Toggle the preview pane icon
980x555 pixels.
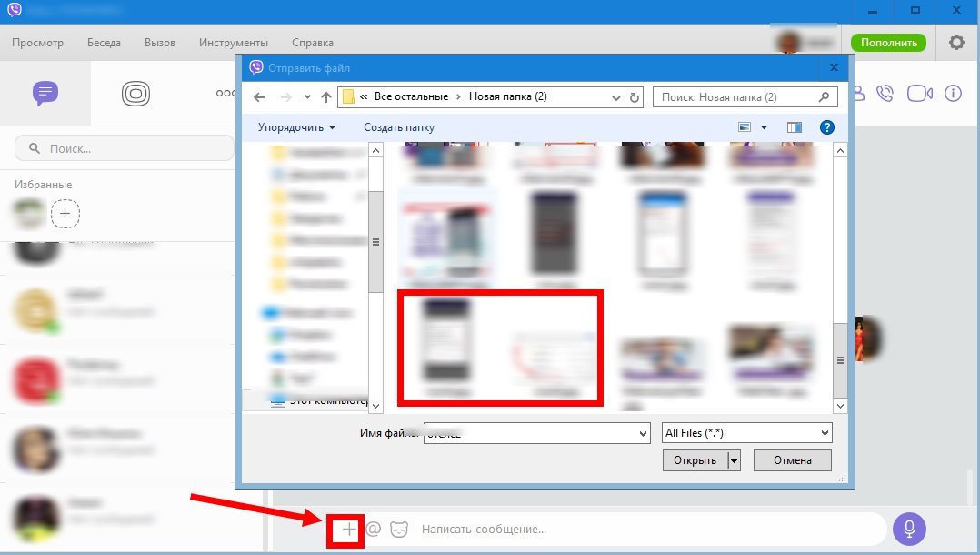(795, 127)
